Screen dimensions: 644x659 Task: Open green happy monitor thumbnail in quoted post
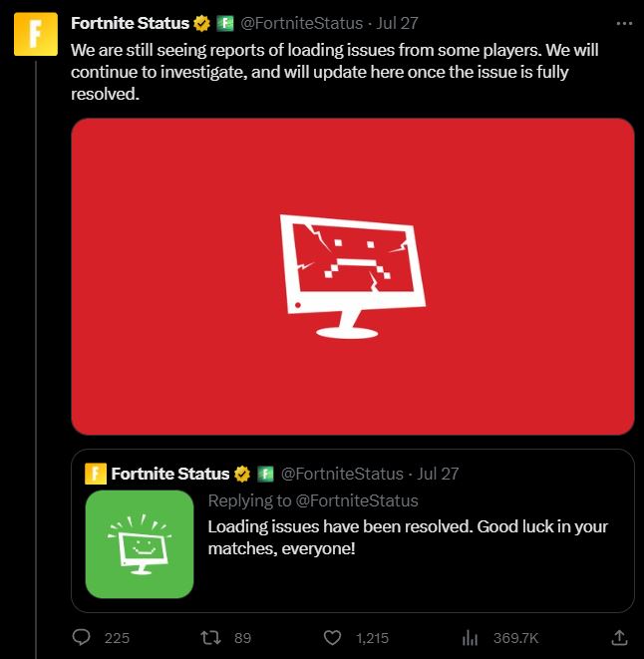(x=140, y=544)
